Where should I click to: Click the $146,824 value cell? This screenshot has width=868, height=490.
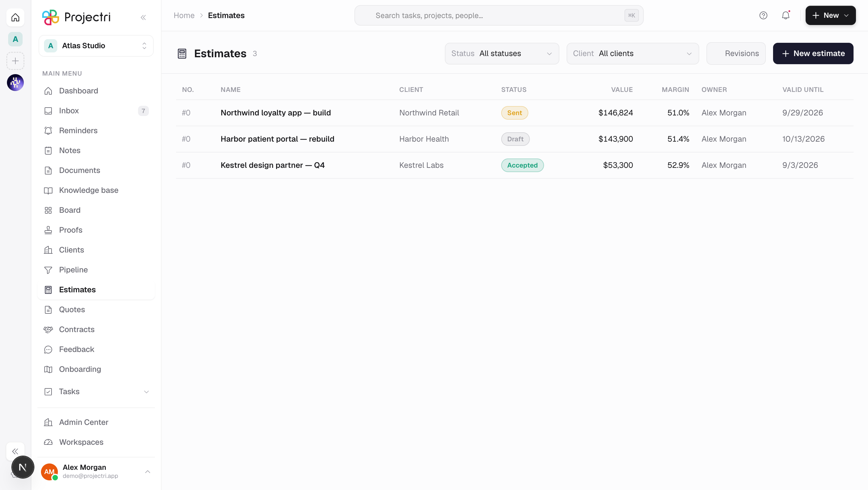pos(616,113)
